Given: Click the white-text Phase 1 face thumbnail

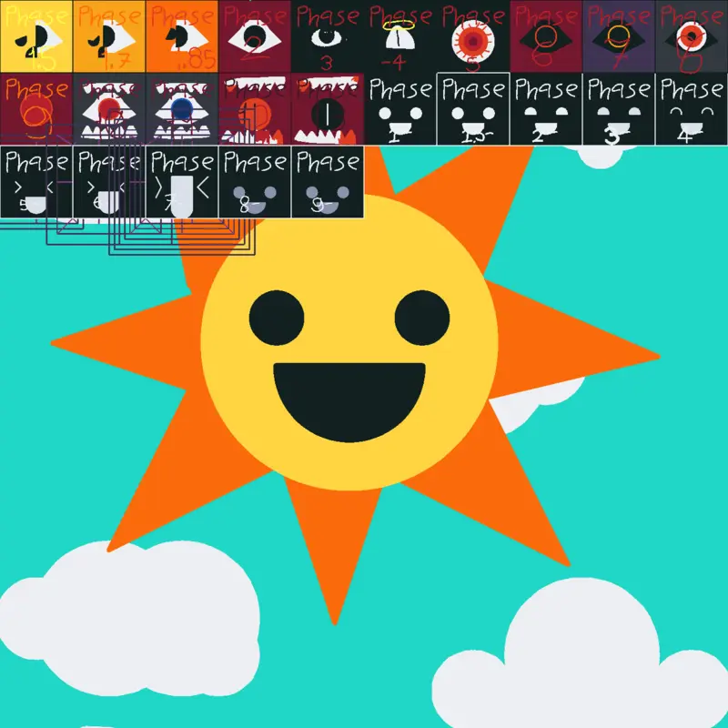Looking at the screenshot, I should point(400,109).
